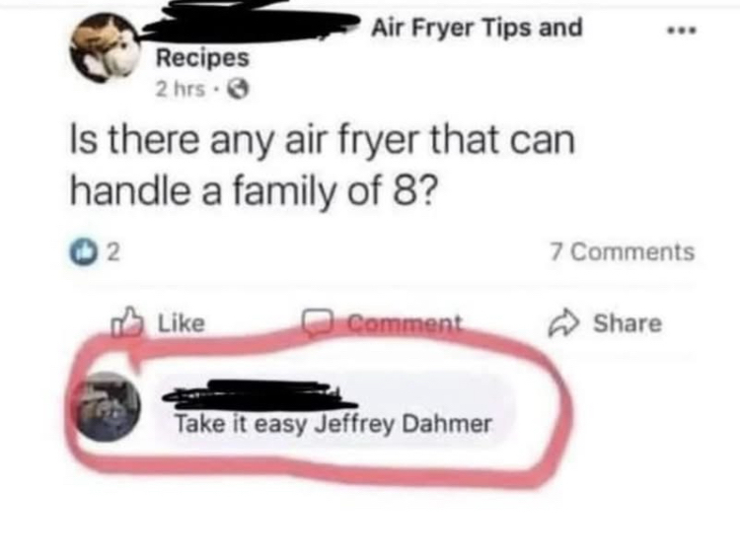Click the speech bubble Comment icon
This screenshot has height=560, width=740.
pyautogui.click(x=320, y=322)
